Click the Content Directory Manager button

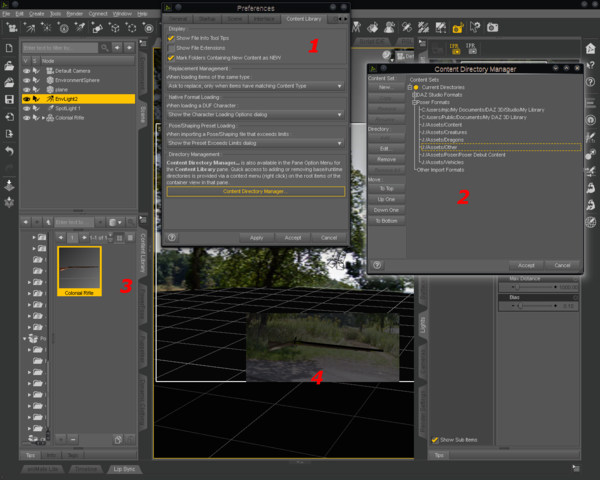coord(255,191)
